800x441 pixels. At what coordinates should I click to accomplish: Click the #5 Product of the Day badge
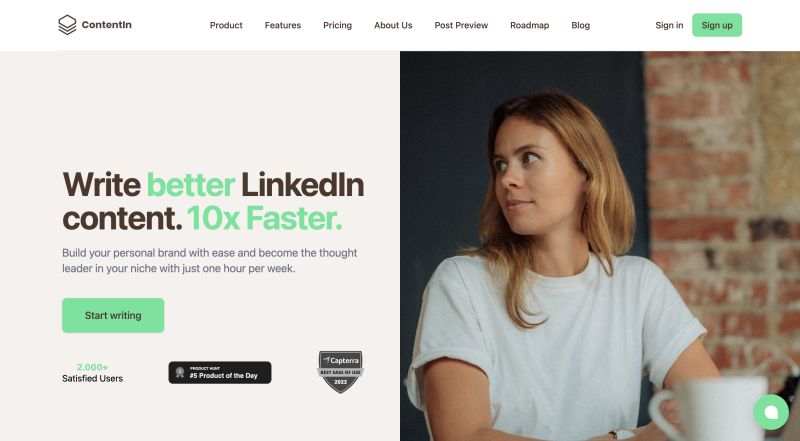[x=220, y=373]
